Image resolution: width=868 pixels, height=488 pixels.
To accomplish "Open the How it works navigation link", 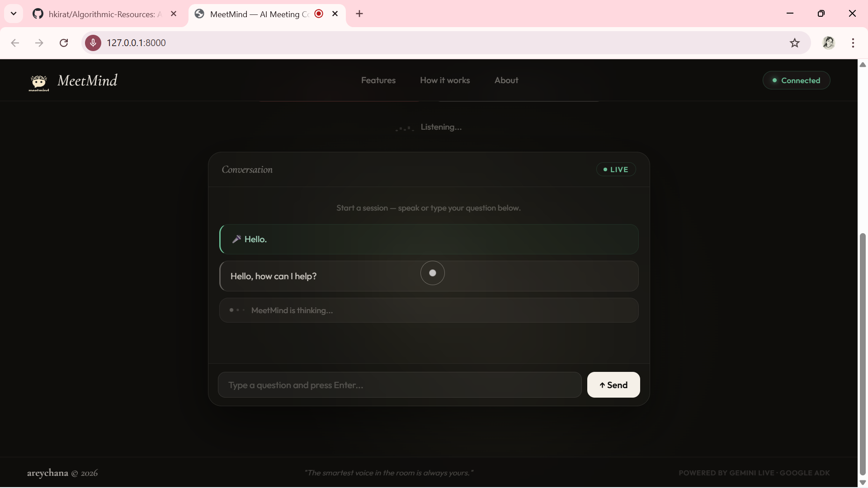I will (445, 80).
